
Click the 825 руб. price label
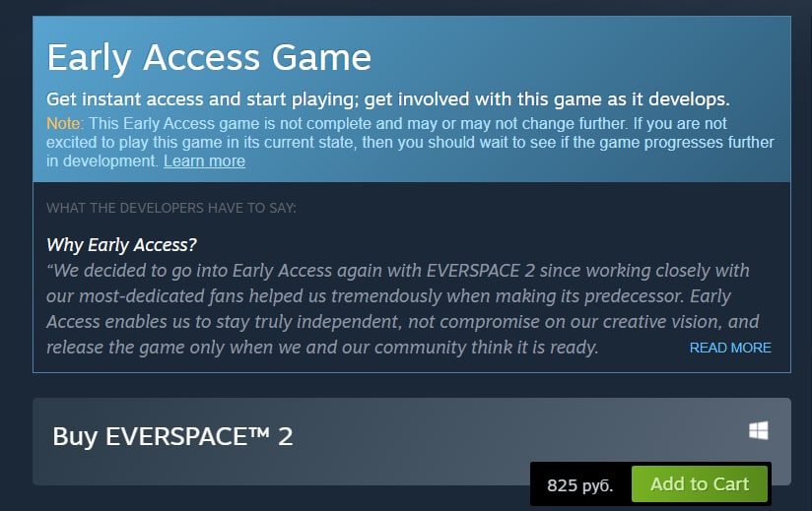[x=580, y=485]
